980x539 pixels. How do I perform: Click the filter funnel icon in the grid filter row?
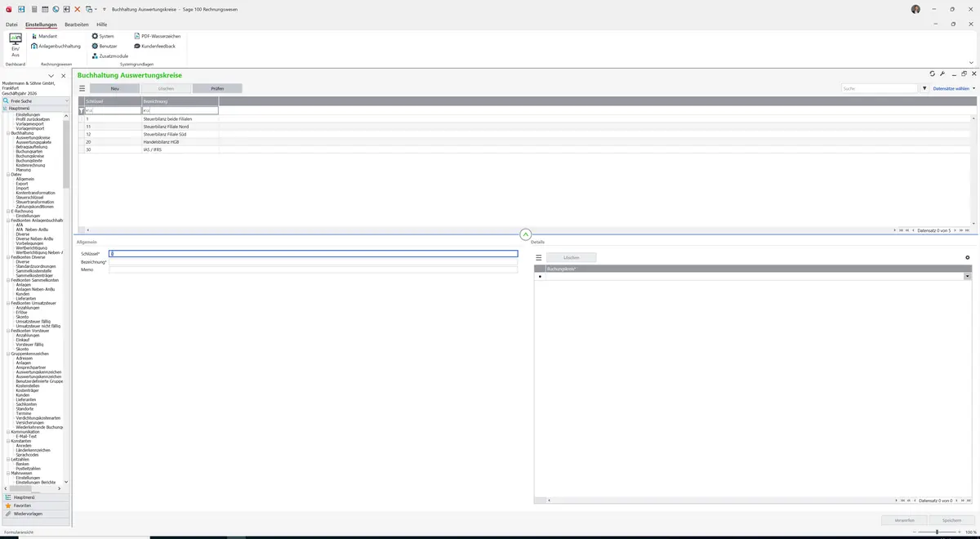pyautogui.click(x=81, y=110)
